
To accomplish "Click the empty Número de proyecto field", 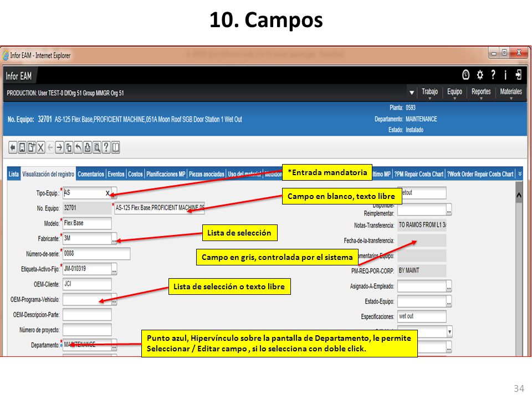I will 87,330.
